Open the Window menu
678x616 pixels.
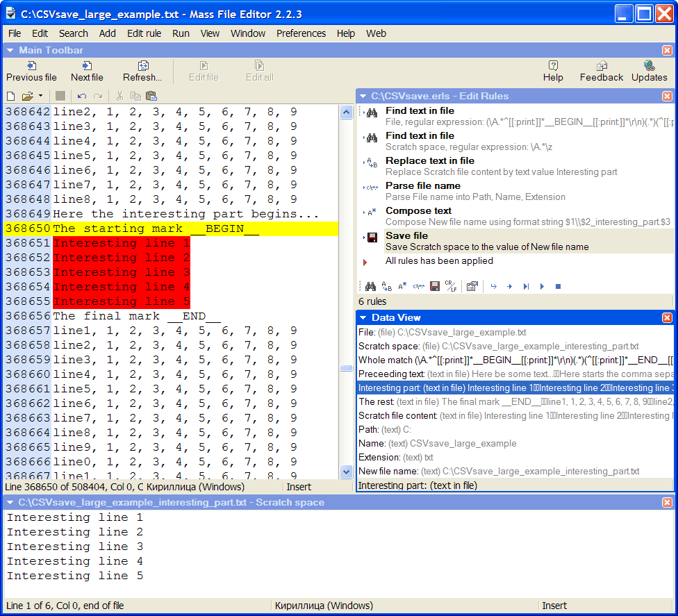(248, 33)
